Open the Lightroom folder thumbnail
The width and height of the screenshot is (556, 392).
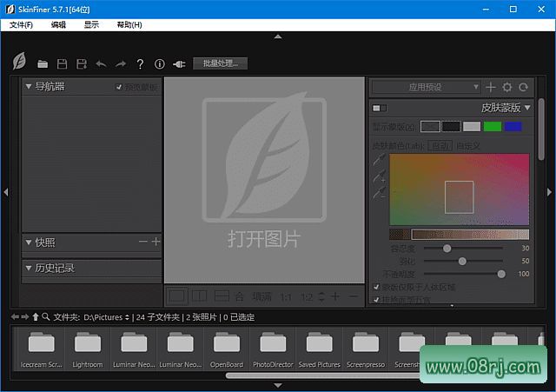88,348
